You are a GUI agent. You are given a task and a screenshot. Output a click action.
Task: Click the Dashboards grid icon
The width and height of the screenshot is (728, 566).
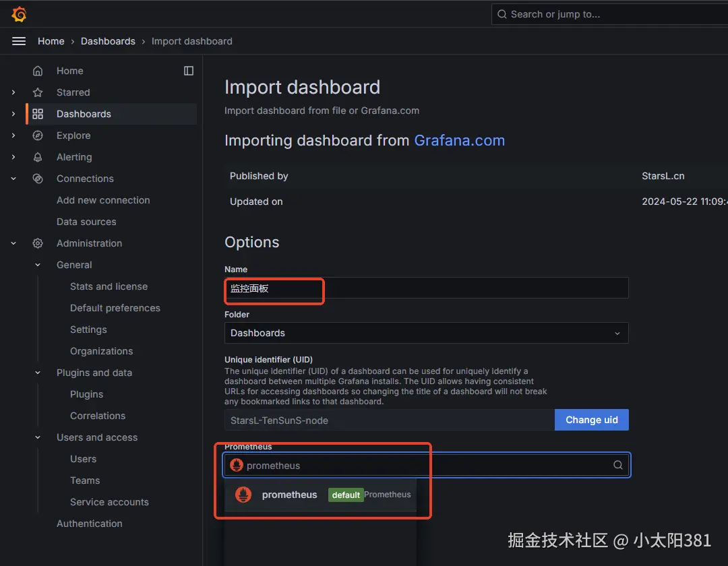coord(38,114)
